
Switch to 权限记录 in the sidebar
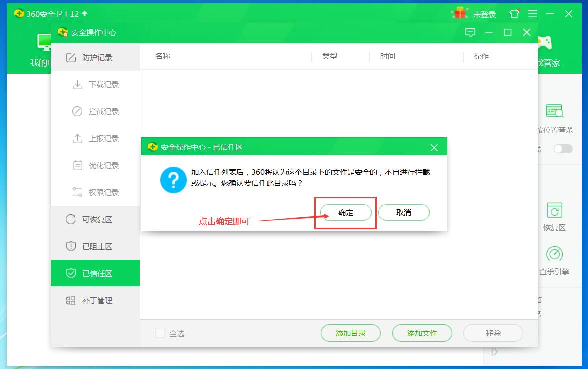(x=95, y=192)
